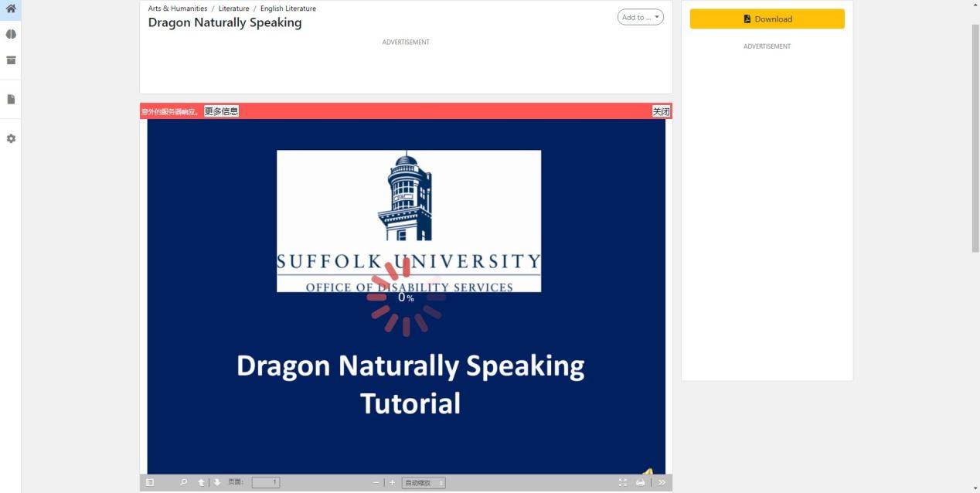The width and height of the screenshot is (980, 493).
Task: Expand the Add to… dropdown
Action: point(641,17)
